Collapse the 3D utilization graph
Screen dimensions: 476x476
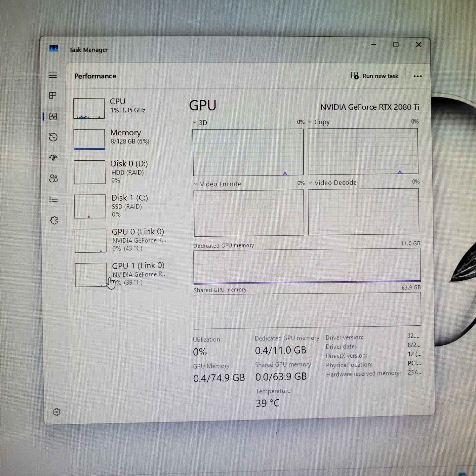[x=194, y=122]
